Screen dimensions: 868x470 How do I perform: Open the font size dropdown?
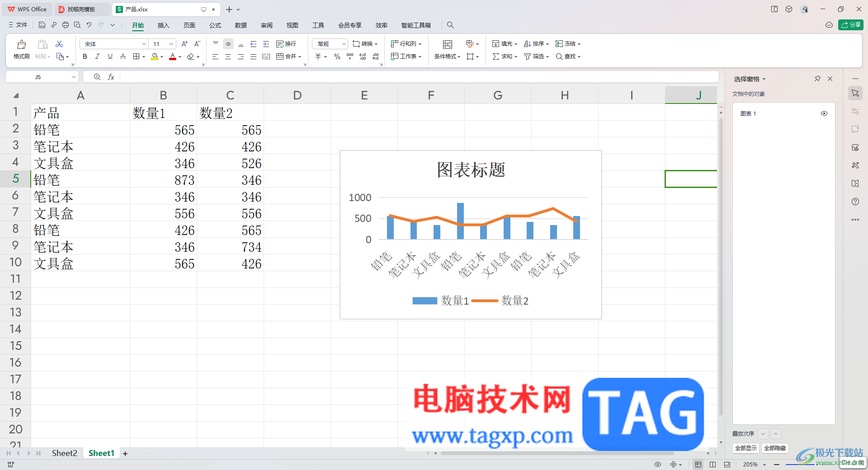pyautogui.click(x=171, y=44)
